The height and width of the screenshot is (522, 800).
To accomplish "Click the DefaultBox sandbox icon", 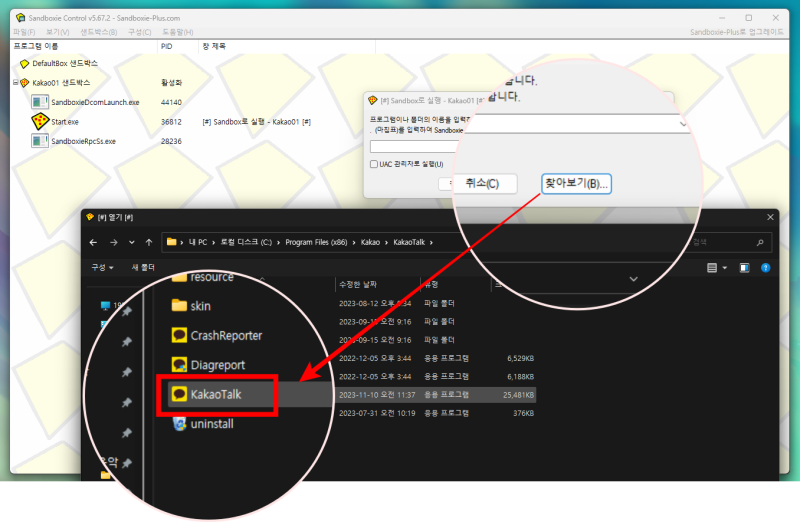I will (24, 64).
